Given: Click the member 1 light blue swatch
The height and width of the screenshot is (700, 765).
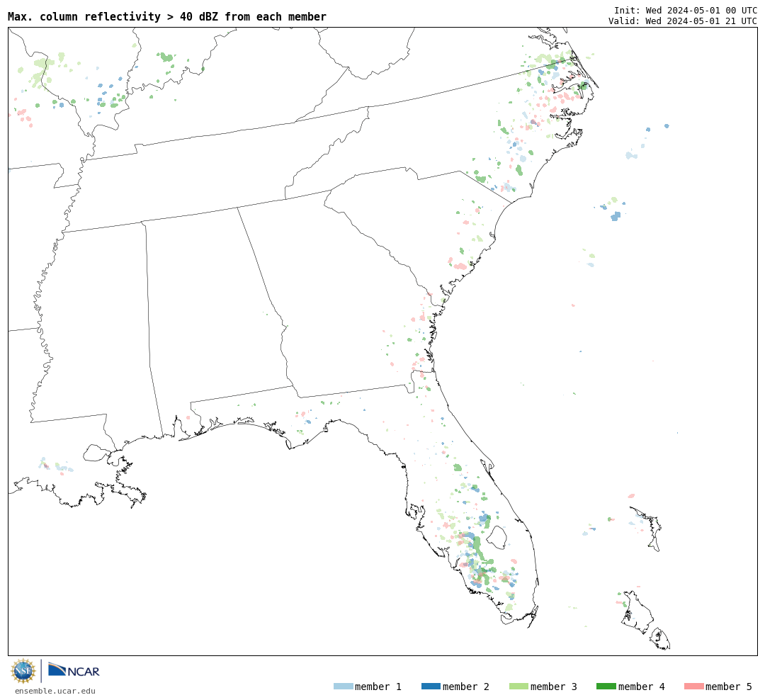Looking at the screenshot, I should pos(343,687).
